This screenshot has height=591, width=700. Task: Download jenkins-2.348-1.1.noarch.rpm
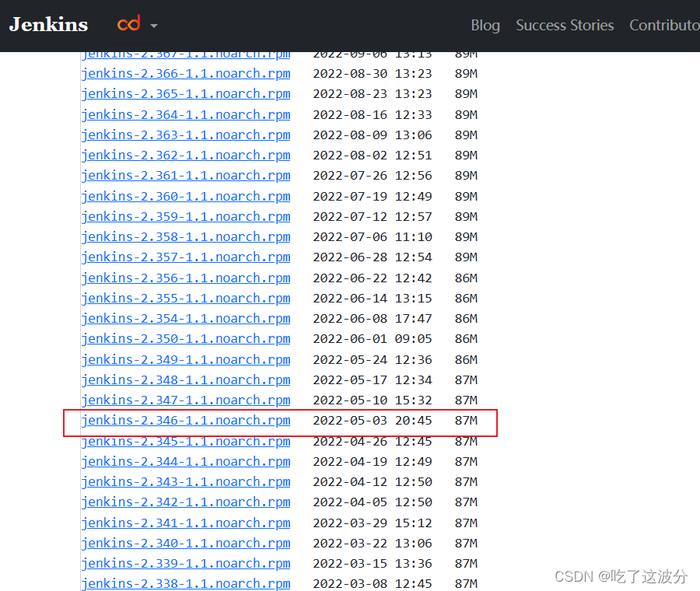point(186,379)
